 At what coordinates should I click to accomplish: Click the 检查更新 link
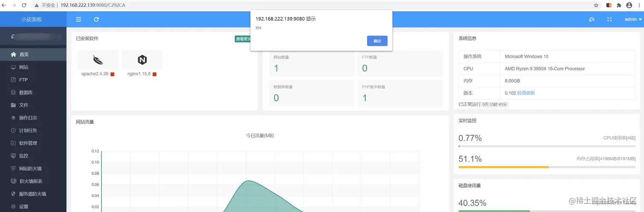(526, 93)
